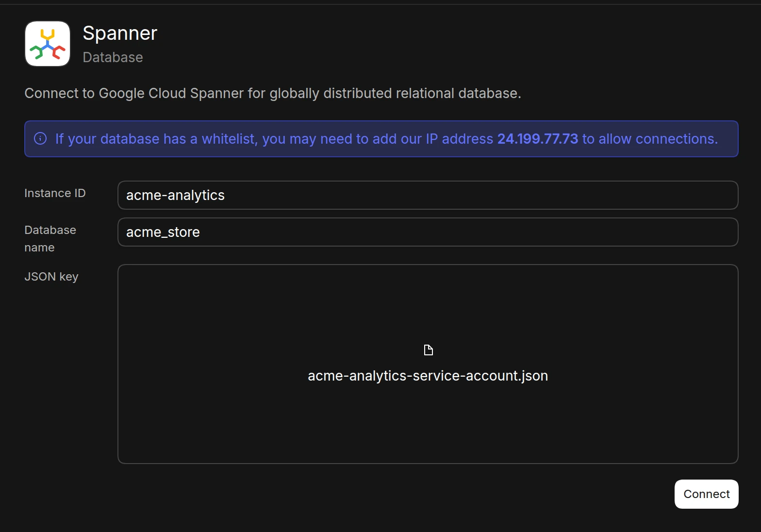Click the Instance ID label
761x532 pixels.
tap(55, 193)
